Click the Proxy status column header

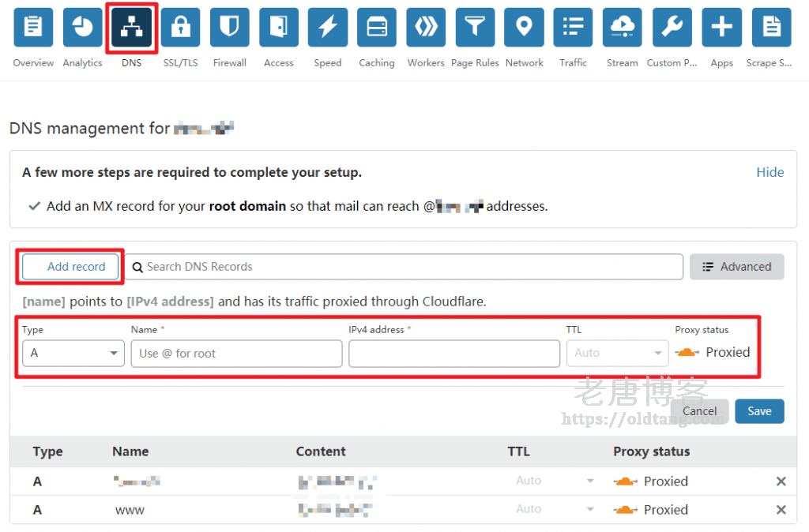tap(651, 451)
